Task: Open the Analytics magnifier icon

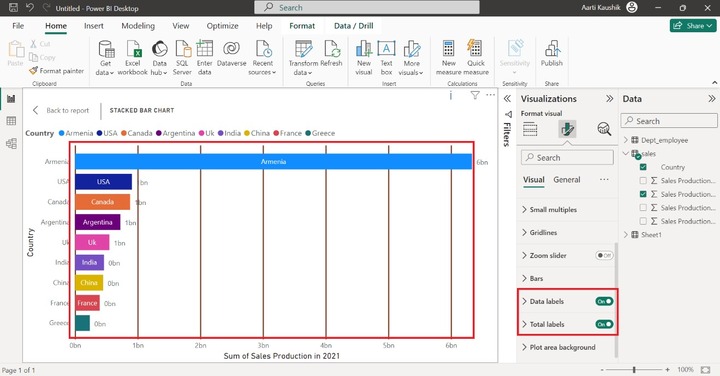Action: tap(604, 129)
